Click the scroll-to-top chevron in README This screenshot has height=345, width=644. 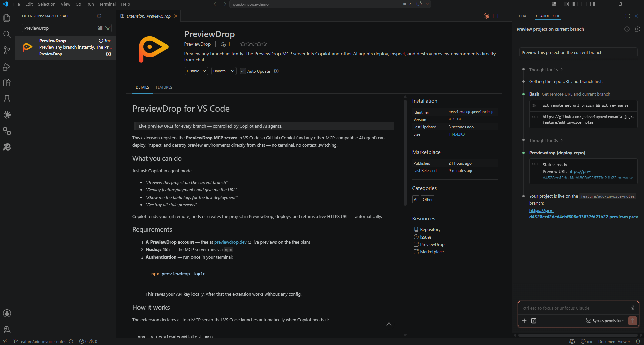pos(389,324)
